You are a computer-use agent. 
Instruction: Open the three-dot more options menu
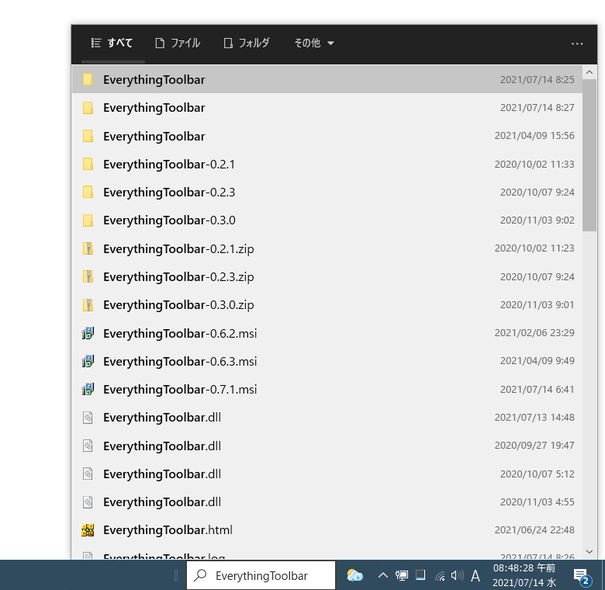577,44
